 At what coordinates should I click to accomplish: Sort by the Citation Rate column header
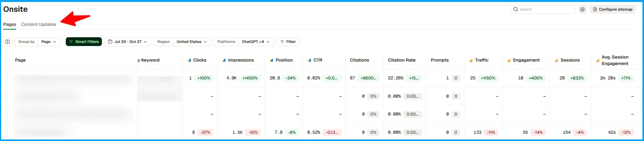(x=402, y=60)
